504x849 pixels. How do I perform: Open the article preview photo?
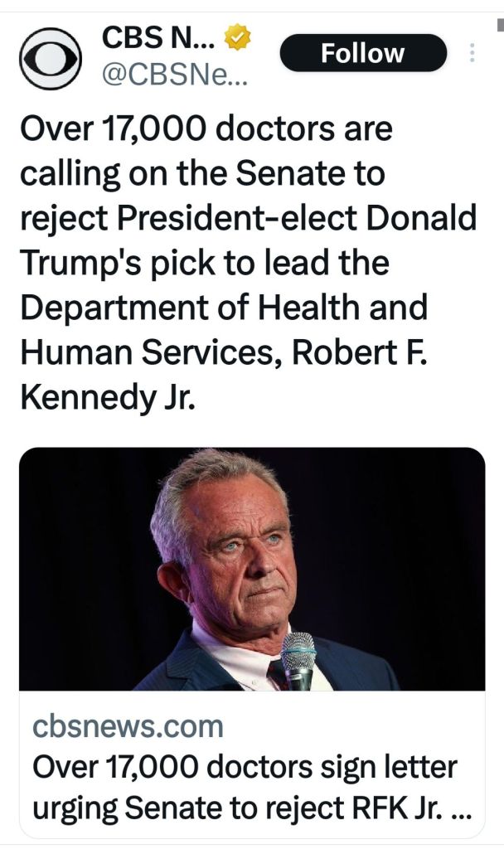[x=251, y=569]
